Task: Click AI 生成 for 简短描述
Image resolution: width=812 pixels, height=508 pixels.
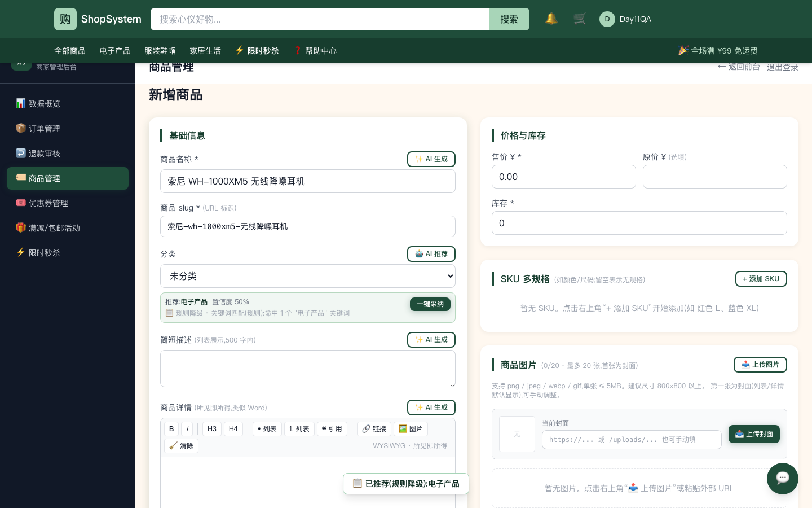Action: 431,340
